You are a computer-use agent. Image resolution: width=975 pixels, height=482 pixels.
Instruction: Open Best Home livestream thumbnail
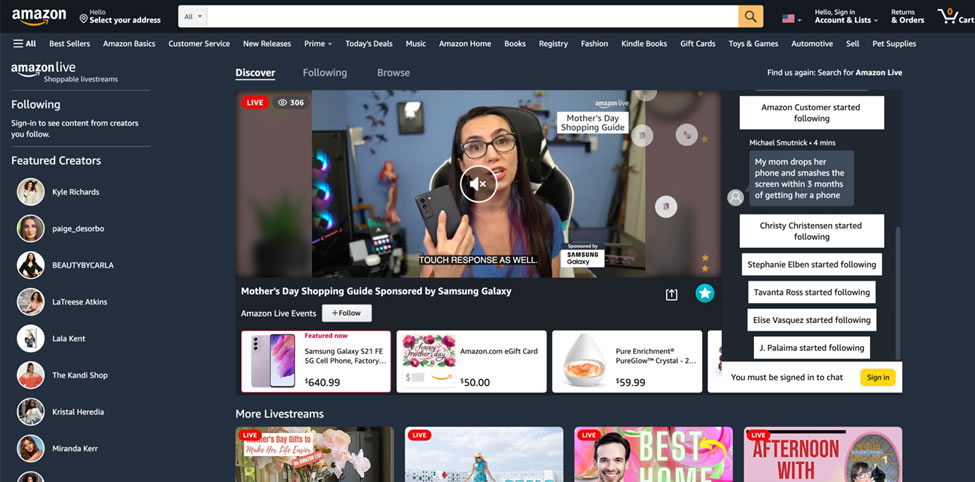(654, 454)
